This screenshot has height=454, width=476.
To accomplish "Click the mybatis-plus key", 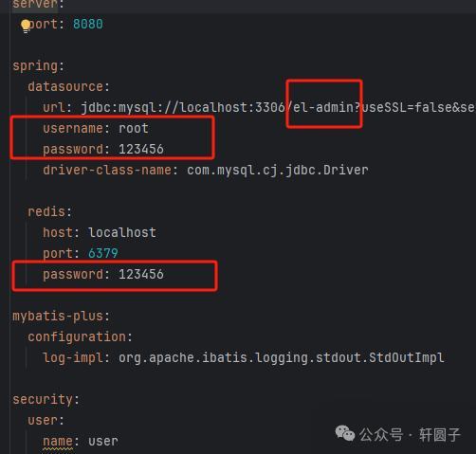I will click(x=58, y=317).
